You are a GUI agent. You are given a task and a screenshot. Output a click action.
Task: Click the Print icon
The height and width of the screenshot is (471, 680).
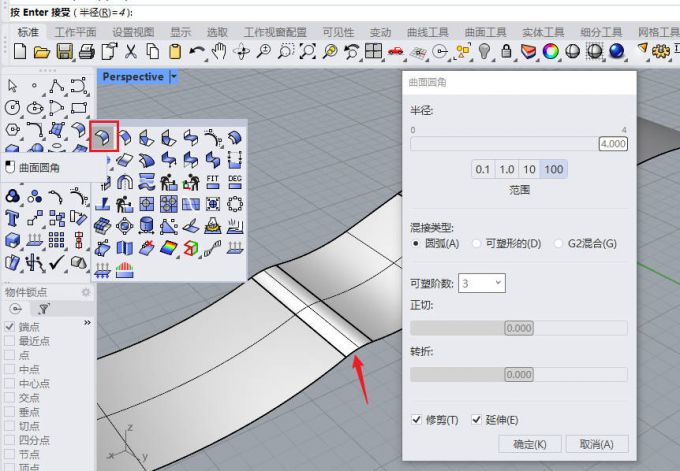click(x=87, y=52)
